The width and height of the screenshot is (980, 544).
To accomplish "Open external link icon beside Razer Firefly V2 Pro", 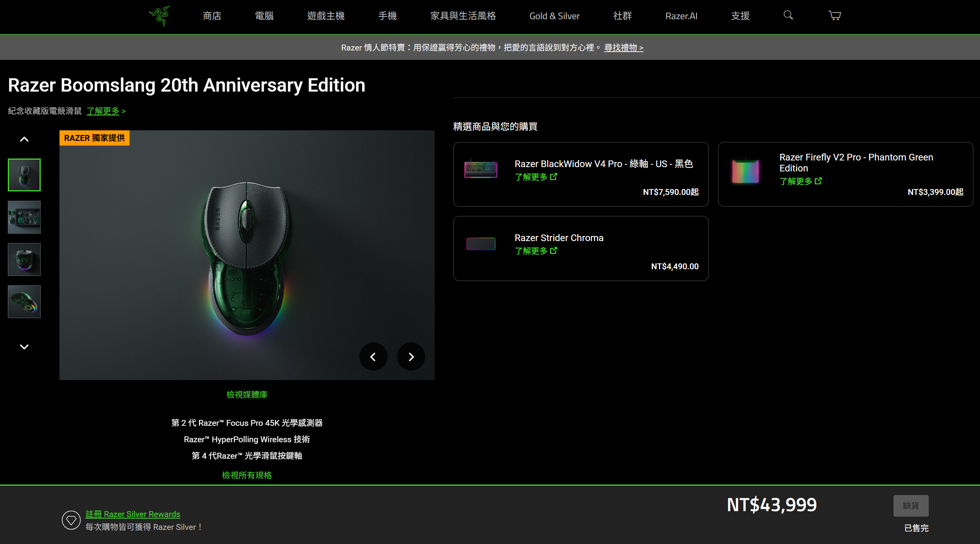I will pyautogui.click(x=819, y=181).
